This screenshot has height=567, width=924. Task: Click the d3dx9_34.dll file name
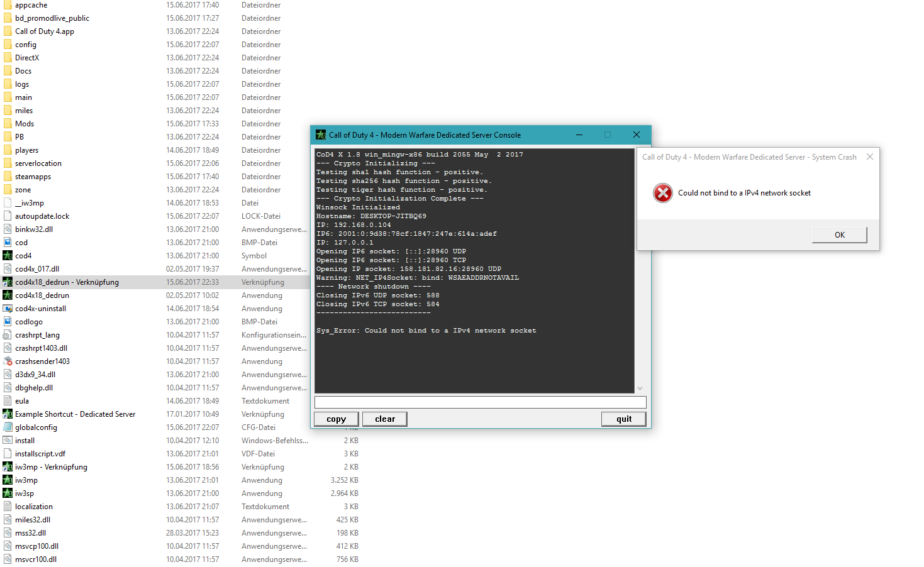pyautogui.click(x=35, y=375)
